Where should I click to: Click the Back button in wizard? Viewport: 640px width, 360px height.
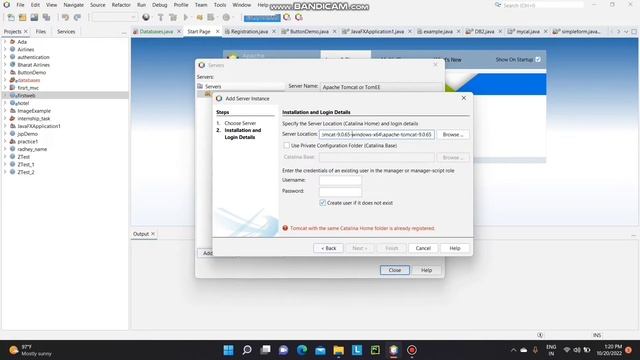(329, 248)
